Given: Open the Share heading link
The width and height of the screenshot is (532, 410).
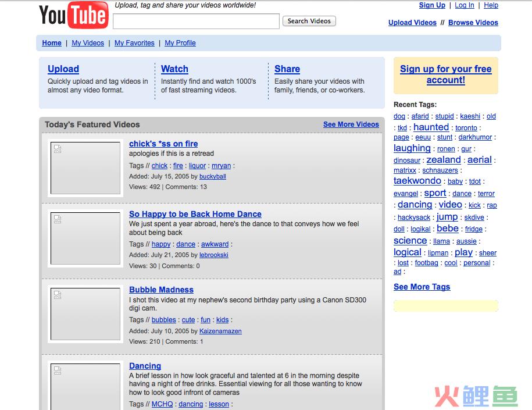Looking at the screenshot, I should point(287,69).
